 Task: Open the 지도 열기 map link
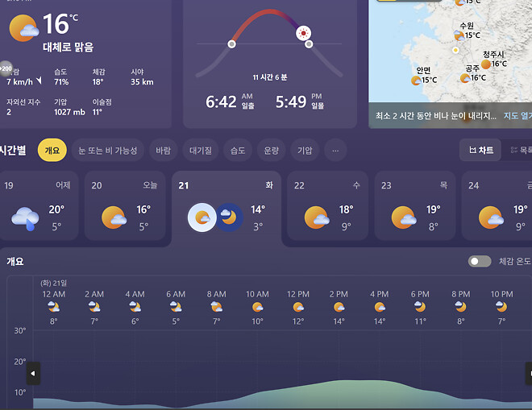click(x=517, y=116)
